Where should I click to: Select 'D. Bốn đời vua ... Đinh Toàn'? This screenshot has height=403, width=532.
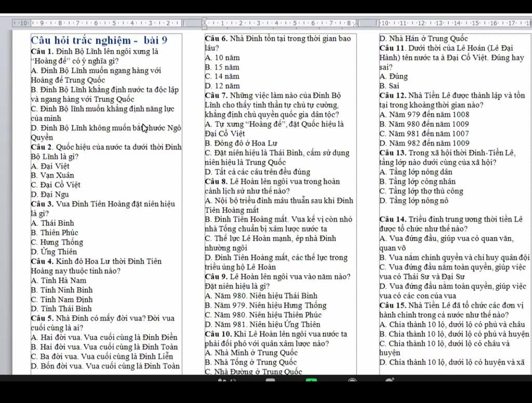point(105,366)
